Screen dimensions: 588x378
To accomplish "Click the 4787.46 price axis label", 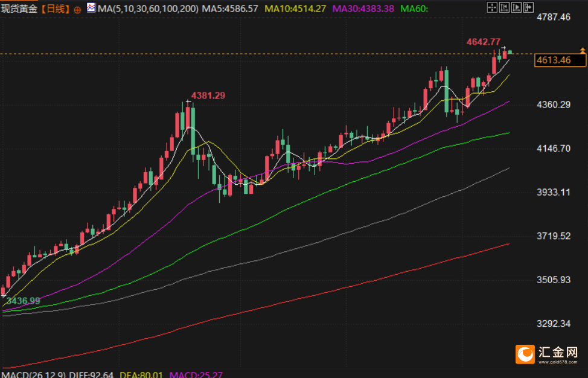I will [x=554, y=17].
